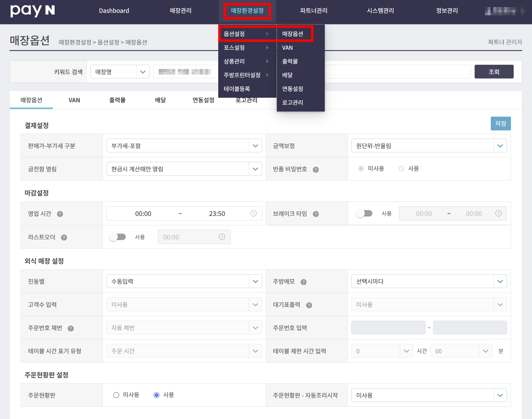
Task: Open help icon next to 영업 시간
Action: click(x=60, y=214)
